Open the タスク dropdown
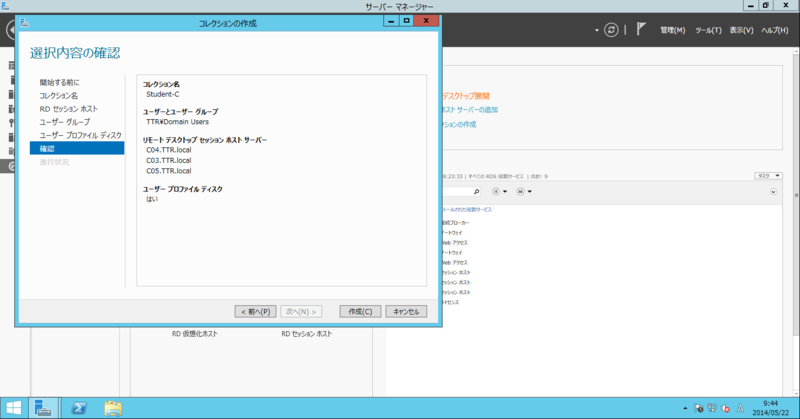This screenshot has width=800, height=419. point(768,176)
